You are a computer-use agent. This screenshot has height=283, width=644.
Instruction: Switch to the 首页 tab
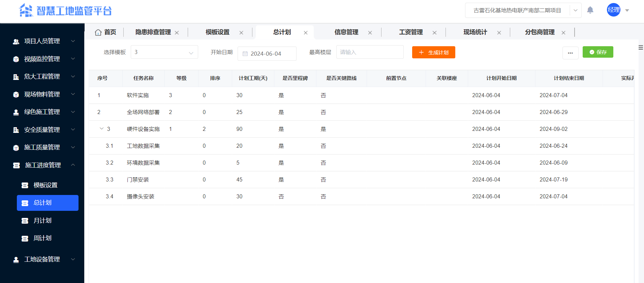point(105,32)
